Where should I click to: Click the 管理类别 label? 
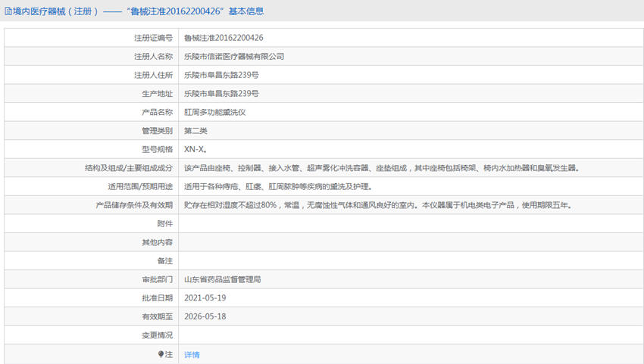tap(158, 131)
